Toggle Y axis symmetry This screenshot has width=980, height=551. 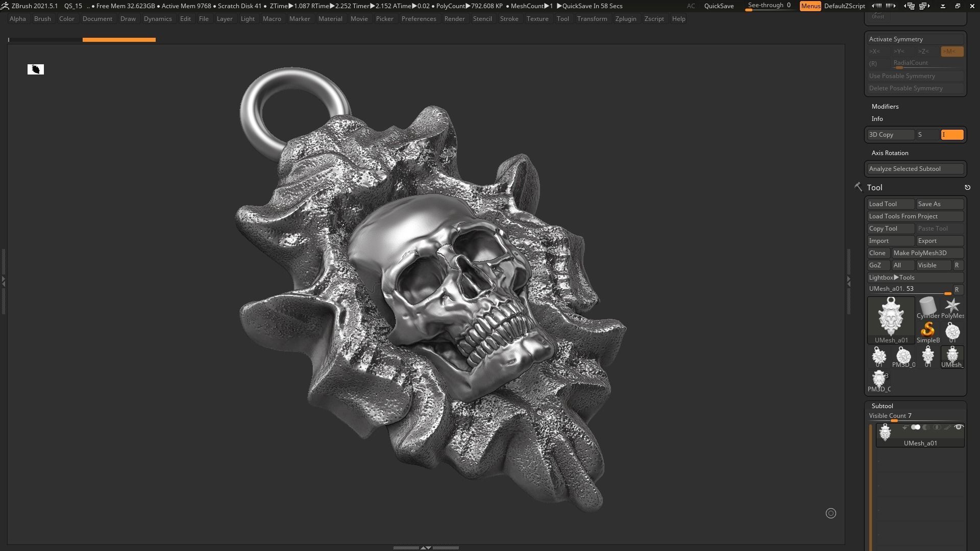click(x=902, y=52)
